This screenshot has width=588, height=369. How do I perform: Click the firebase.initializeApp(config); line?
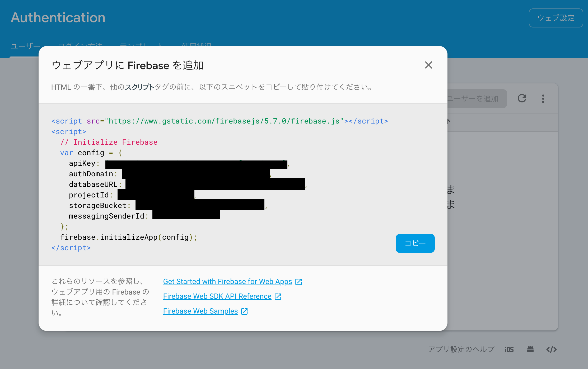pyautogui.click(x=129, y=237)
